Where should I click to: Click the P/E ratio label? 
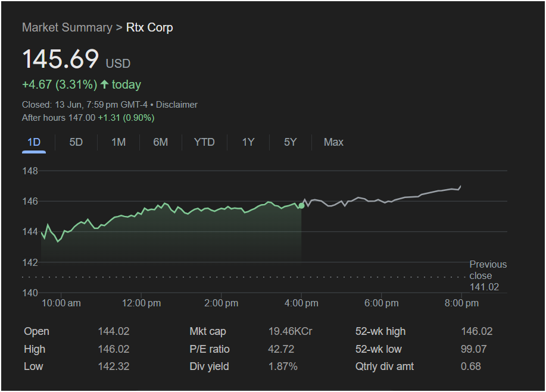tap(209, 349)
